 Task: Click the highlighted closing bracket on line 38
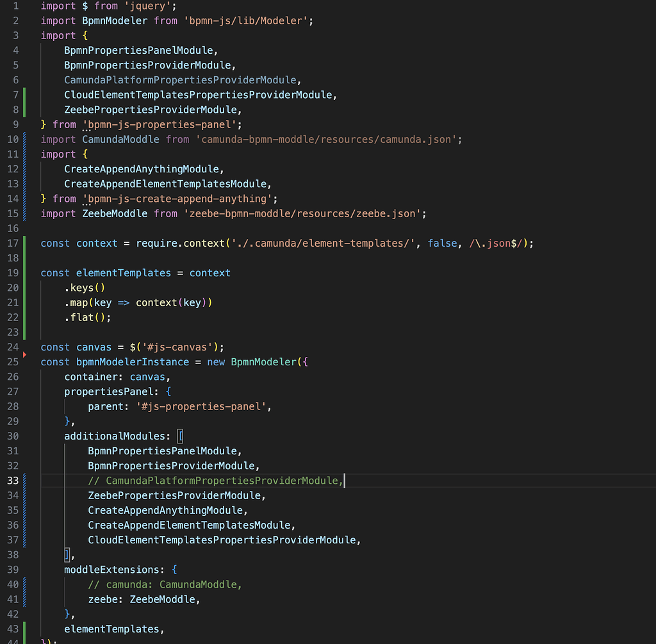click(x=67, y=555)
